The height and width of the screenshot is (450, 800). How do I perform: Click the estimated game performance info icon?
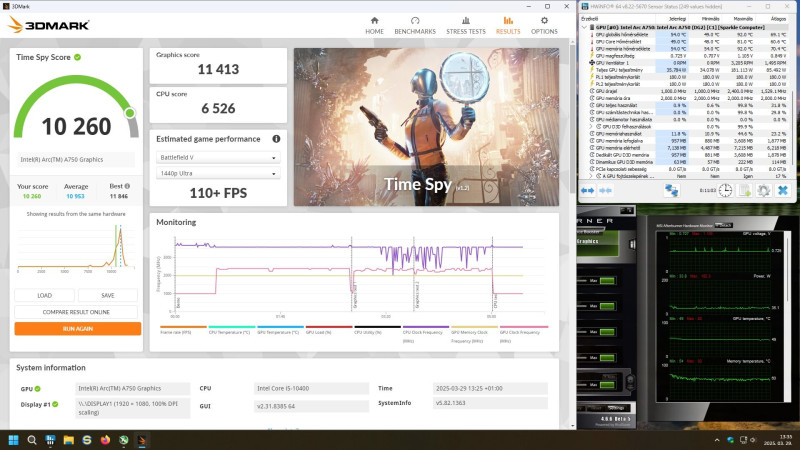(276, 139)
